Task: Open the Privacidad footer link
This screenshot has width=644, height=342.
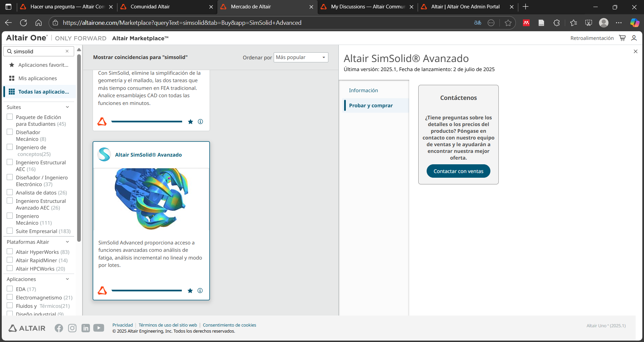Action: pyautogui.click(x=122, y=325)
